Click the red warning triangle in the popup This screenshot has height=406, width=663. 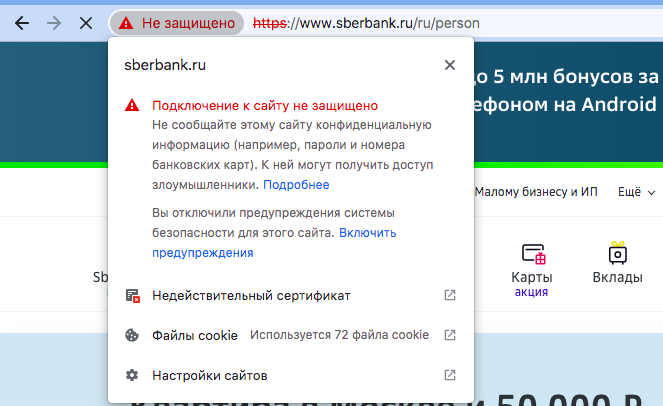click(x=132, y=105)
